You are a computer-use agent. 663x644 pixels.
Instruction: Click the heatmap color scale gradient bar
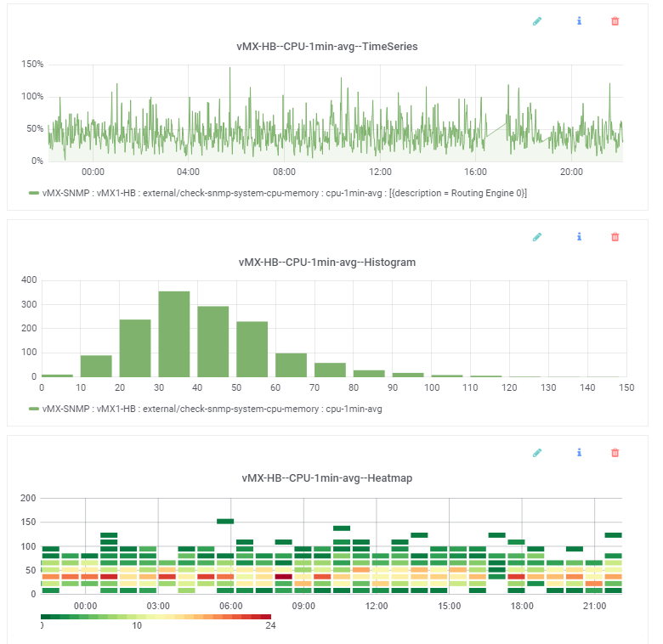156,617
